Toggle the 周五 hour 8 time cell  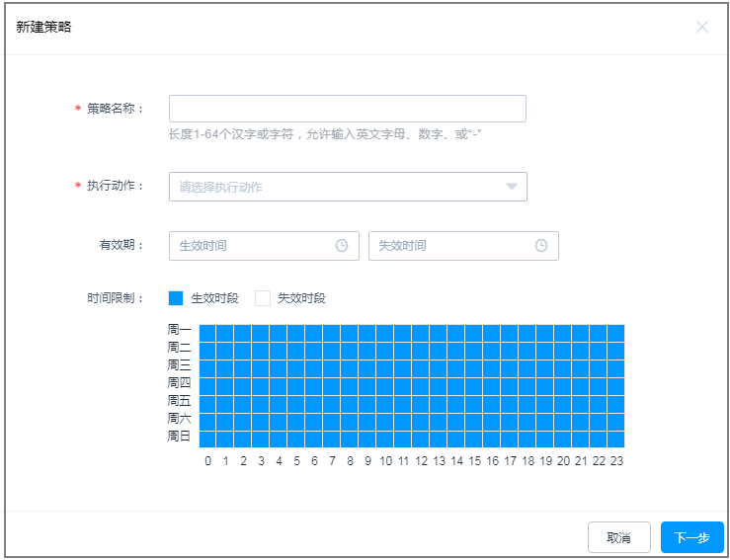click(x=350, y=404)
